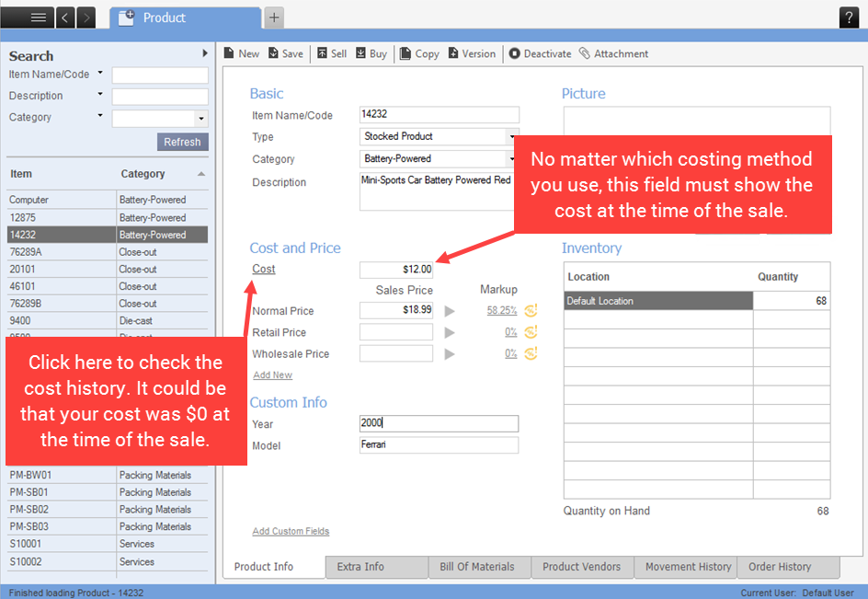Click the Sell toolbar icon
This screenshot has height=599, width=868.
[x=322, y=53]
